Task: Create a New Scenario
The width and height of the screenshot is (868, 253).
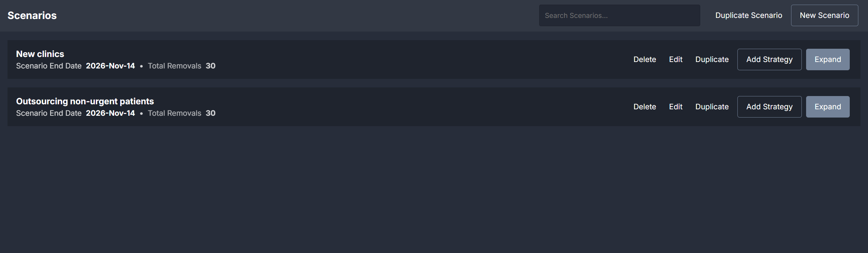Action: tap(824, 15)
